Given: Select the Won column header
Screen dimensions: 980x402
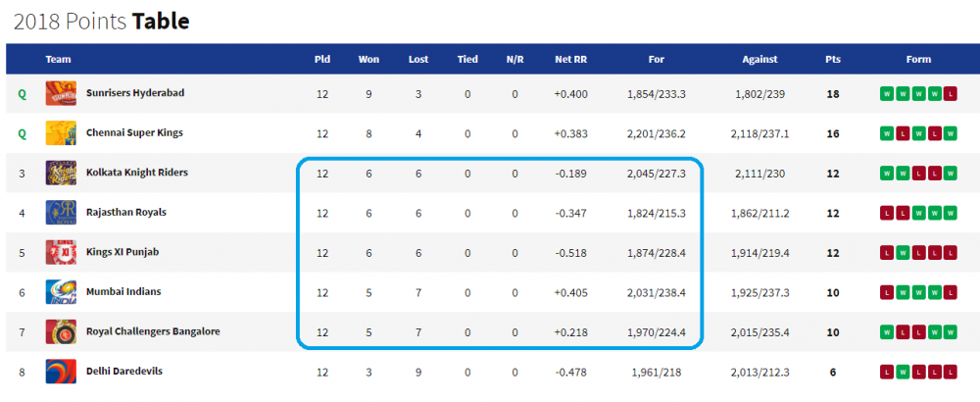Looking at the screenshot, I should point(368,60).
